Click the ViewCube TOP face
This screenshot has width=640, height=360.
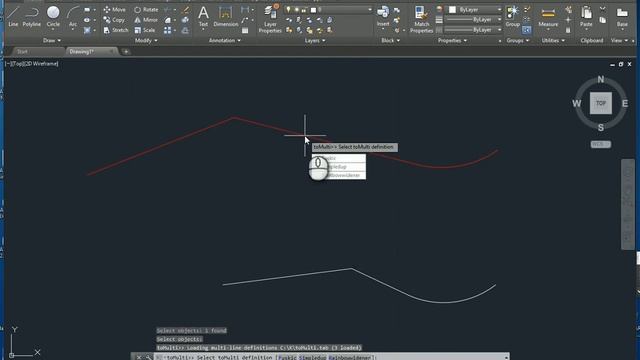click(600, 103)
